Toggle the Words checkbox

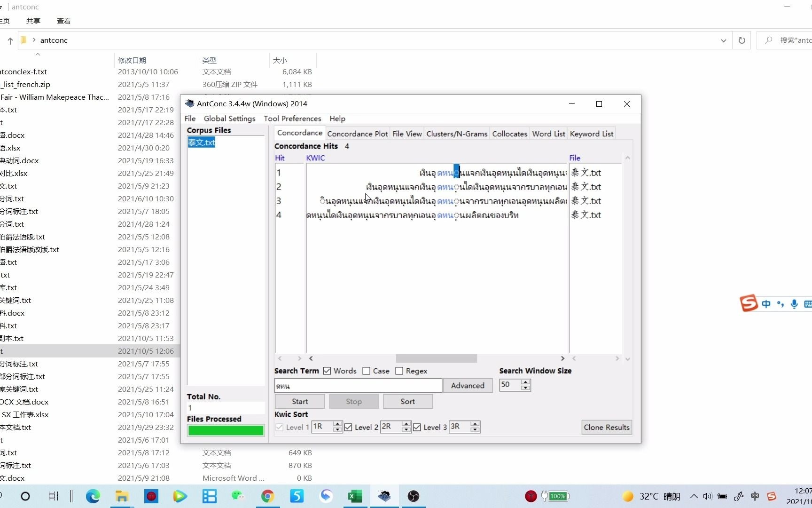pos(327,371)
